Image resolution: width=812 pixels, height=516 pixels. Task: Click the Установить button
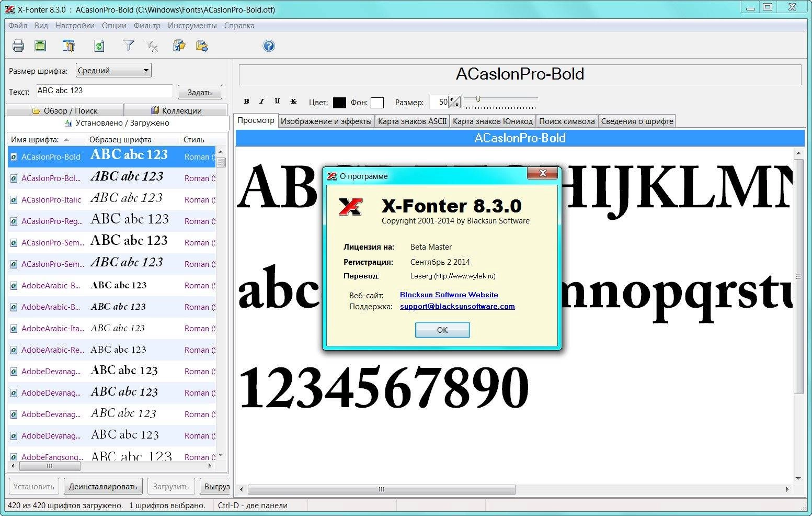[33, 486]
